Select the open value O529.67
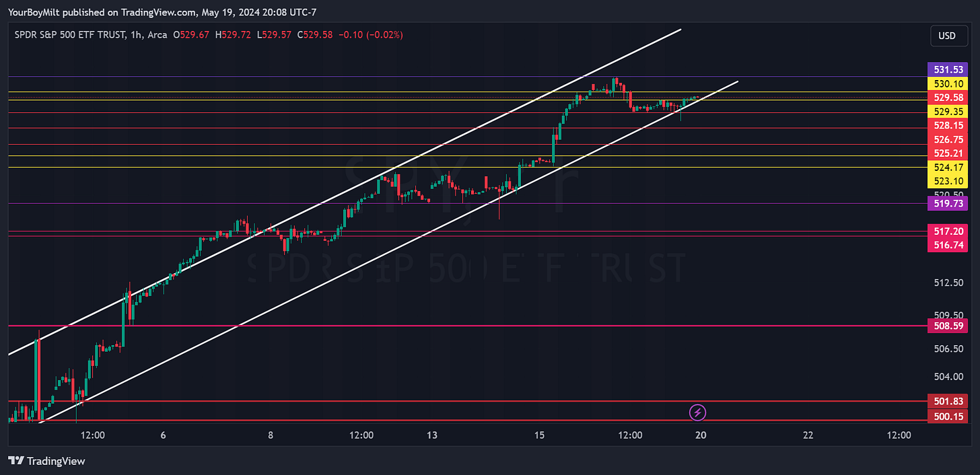980x475 pixels. point(193,35)
